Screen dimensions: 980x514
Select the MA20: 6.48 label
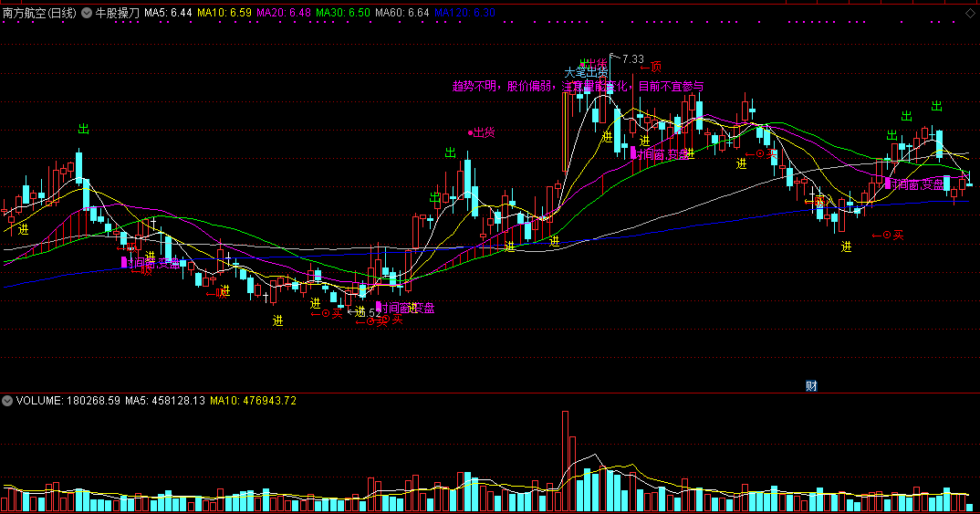click(x=284, y=13)
